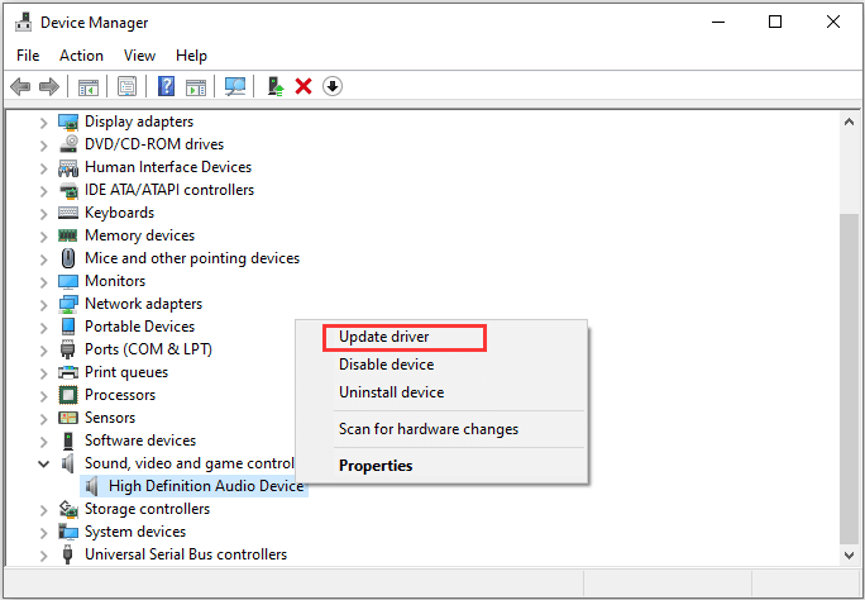The height and width of the screenshot is (600, 865).
Task: Click the Monitors category icon
Action: [x=68, y=281]
